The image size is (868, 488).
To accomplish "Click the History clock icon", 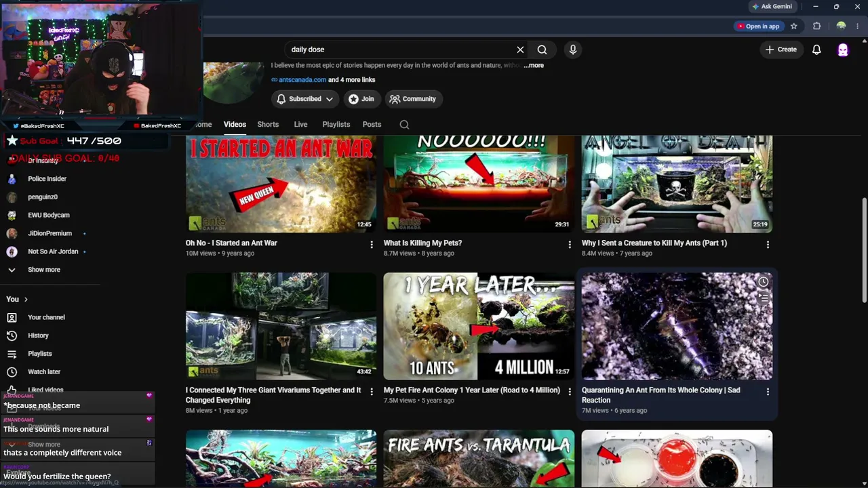I will (x=12, y=336).
